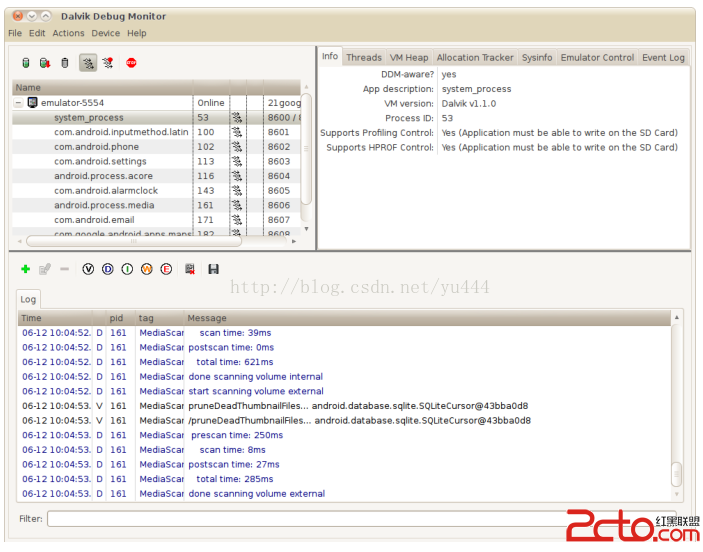Open the File menu

[15, 33]
